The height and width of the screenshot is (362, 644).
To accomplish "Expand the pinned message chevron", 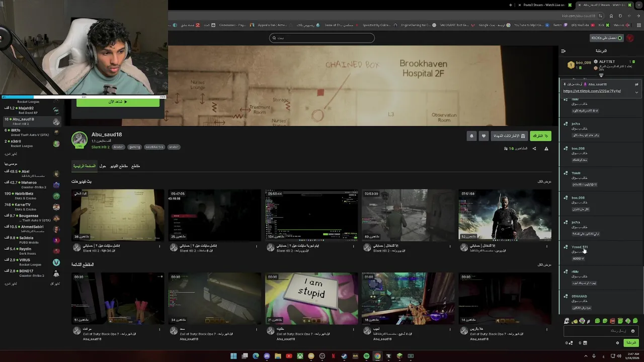I will (x=636, y=92).
